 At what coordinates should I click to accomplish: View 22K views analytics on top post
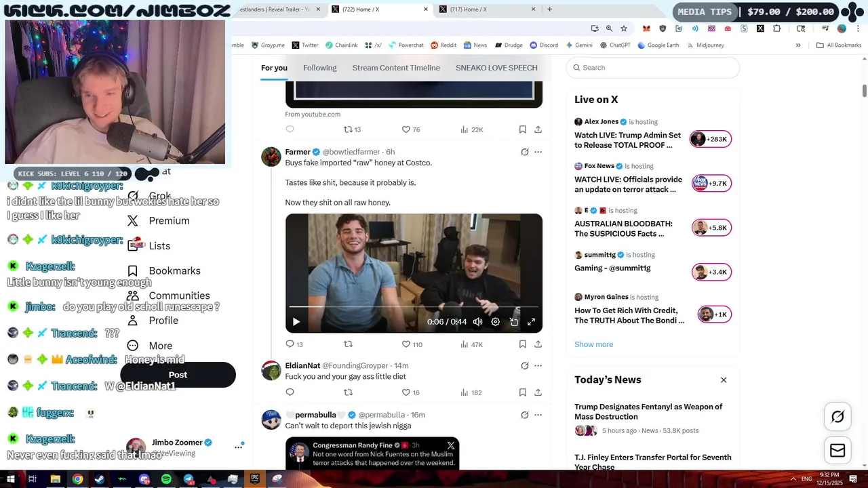(x=471, y=129)
